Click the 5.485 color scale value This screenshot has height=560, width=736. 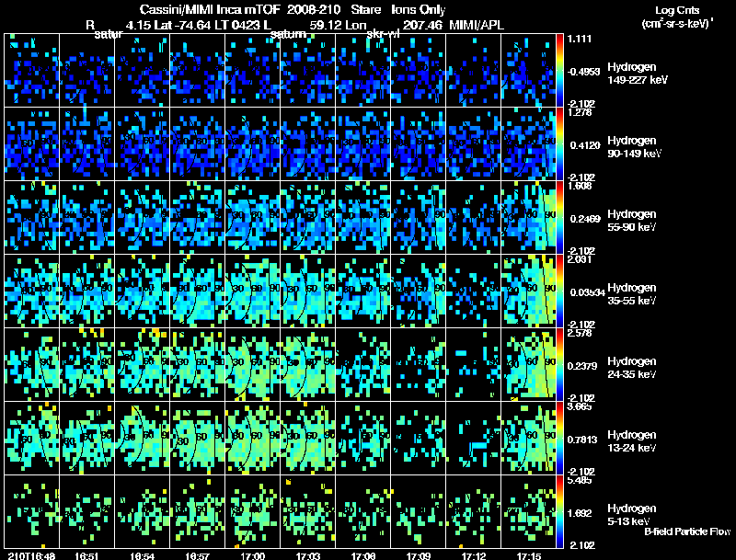click(x=580, y=480)
